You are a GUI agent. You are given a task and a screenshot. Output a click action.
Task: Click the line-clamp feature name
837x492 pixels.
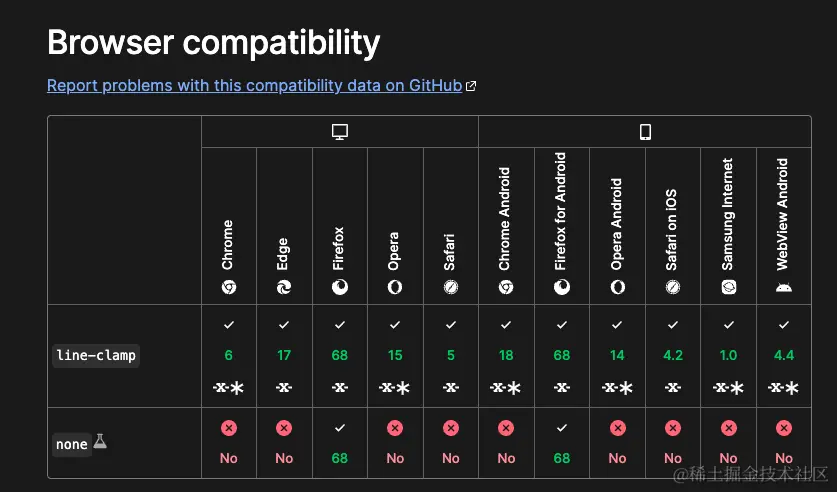coord(96,355)
